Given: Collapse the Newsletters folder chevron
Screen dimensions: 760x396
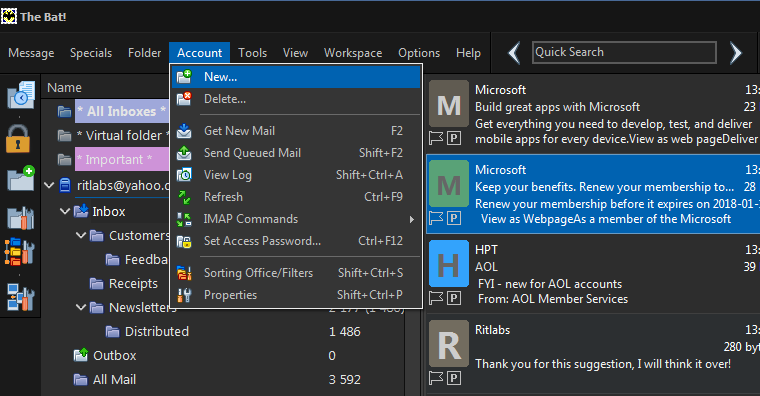Looking at the screenshot, I should click(81, 307).
